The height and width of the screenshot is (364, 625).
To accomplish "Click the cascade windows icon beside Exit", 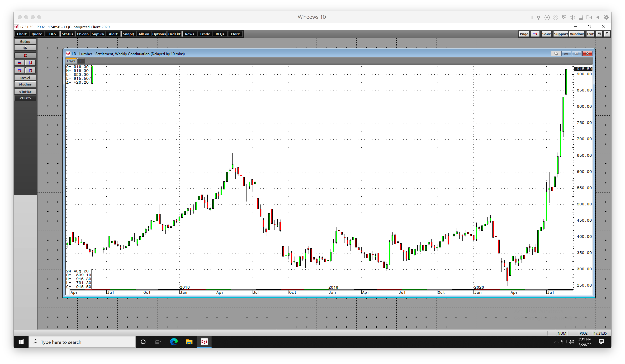I will 599,34.
